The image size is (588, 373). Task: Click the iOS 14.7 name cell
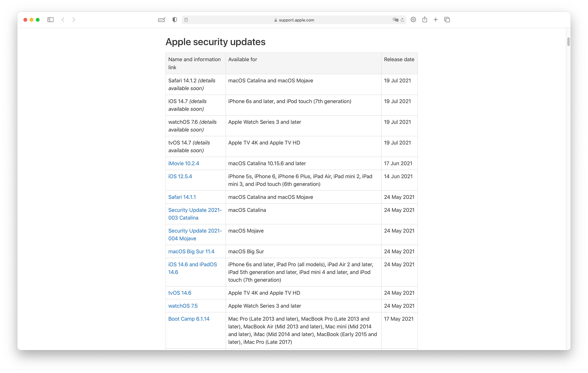click(196, 105)
